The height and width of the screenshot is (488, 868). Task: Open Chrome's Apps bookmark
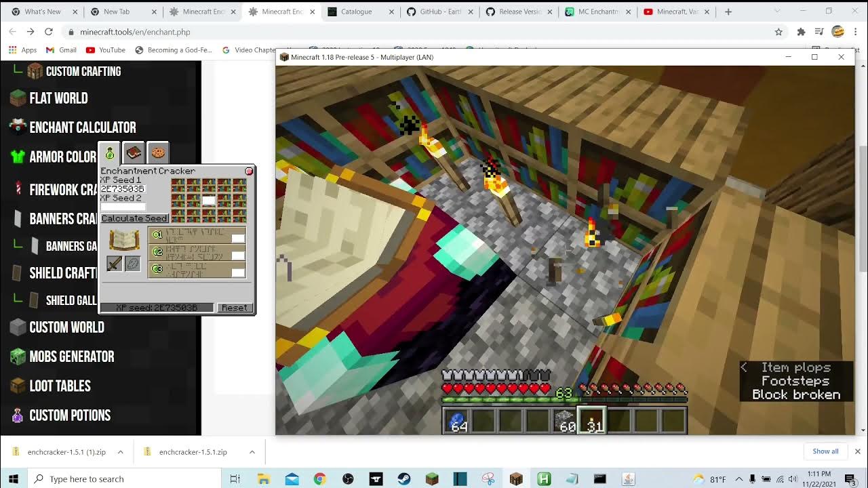coord(23,49)
